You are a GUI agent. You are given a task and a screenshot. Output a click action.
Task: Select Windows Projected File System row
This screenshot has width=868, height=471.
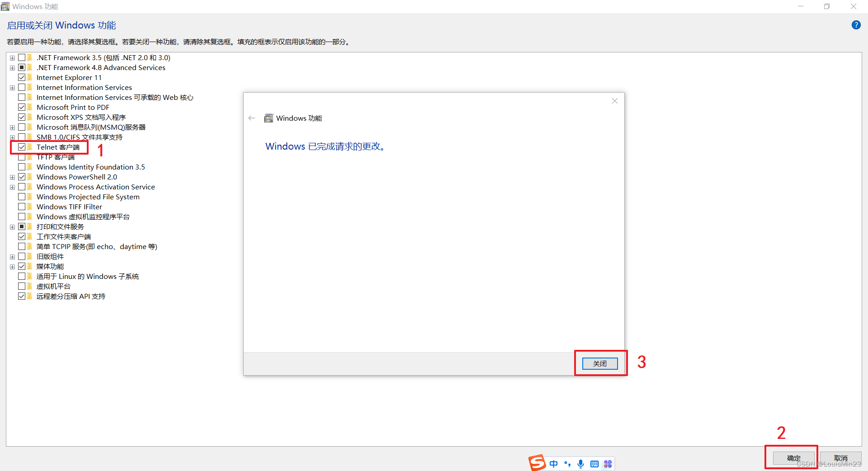88,197
